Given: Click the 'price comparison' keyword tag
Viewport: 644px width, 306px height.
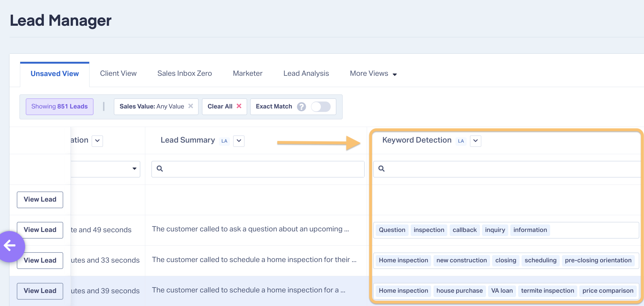Looking at the screenshot, I should tap(608, 291).
